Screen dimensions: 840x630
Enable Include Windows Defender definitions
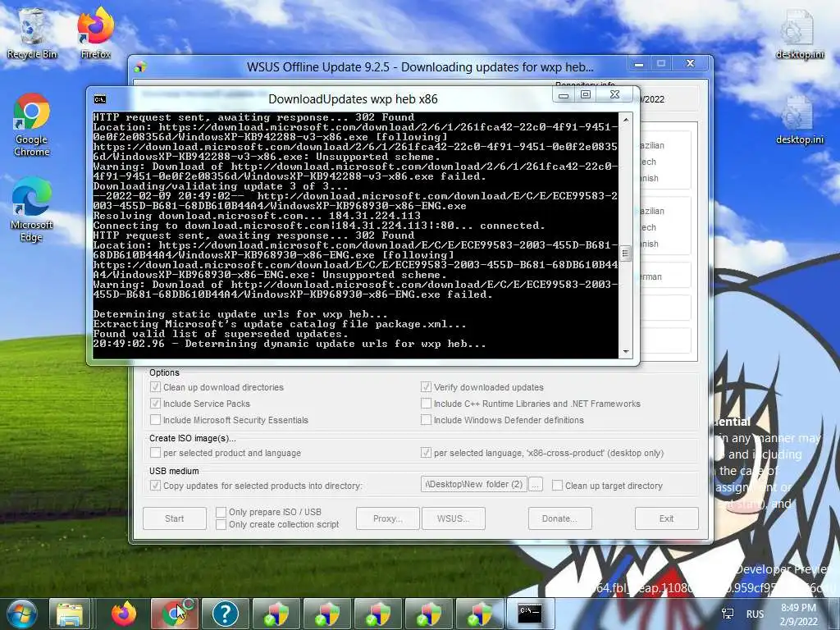click(426, 420)
